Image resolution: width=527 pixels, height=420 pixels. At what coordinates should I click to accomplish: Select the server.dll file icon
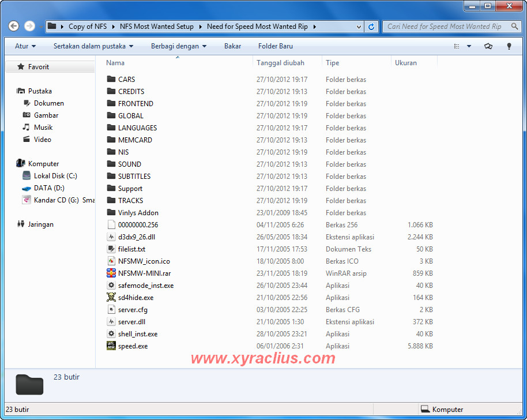111,321
